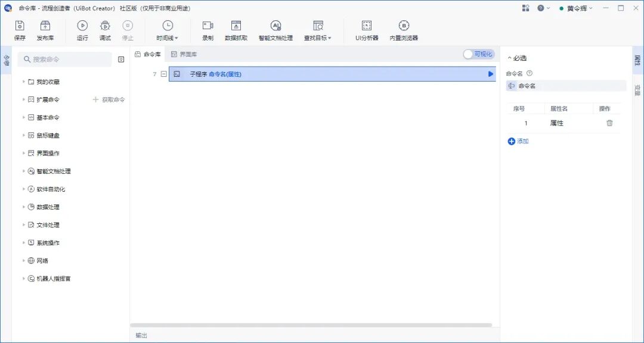Click the plus icon next to 添加

(512, 141)
